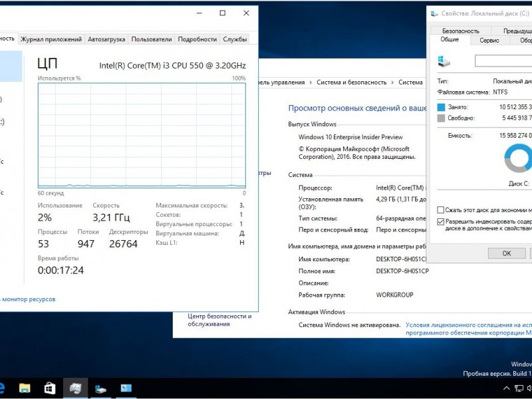This screenshot has height=399, width=532.
Task: Click the '2%' usage value
Action: tap(45, 217)
